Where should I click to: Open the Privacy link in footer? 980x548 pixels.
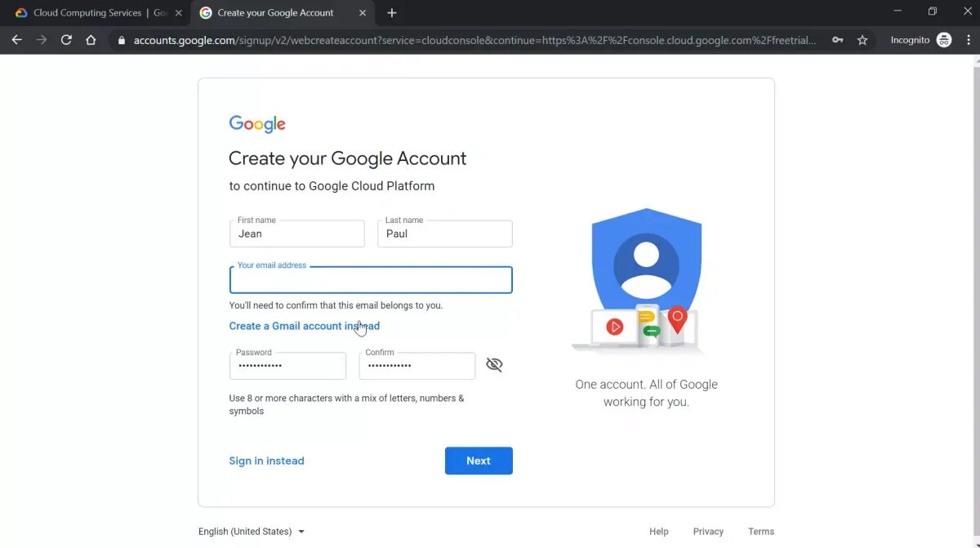708,532
